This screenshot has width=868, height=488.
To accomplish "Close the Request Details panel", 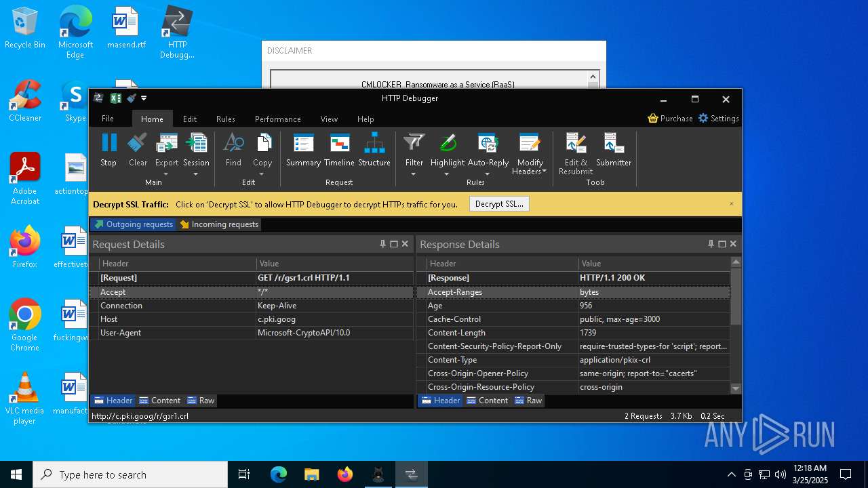I will (405, 244).
